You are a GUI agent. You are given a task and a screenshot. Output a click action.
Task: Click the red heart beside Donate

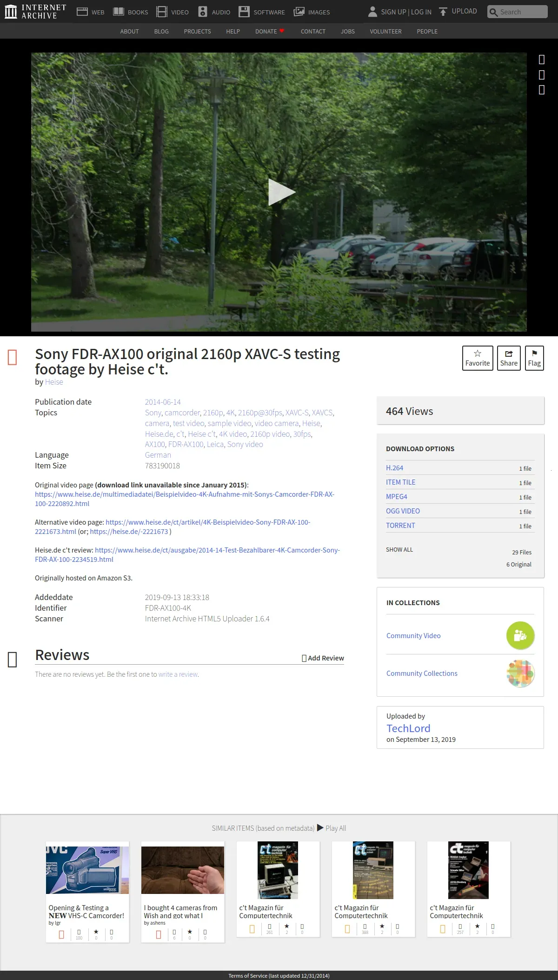pyautogui.click(x=282, y=31)
